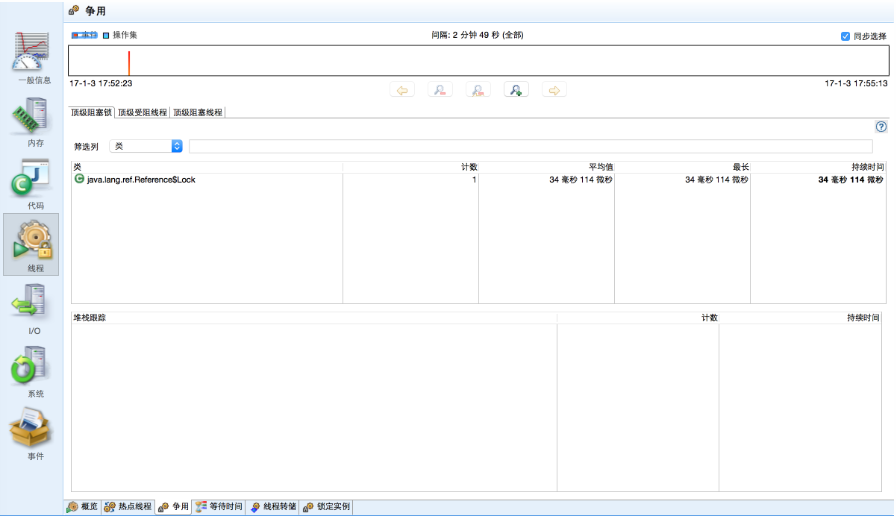Viewport: 896px width, 517px height.
Task: Switch to the 顶级受阻线程 tab
Action: click(x=142, y=113)
